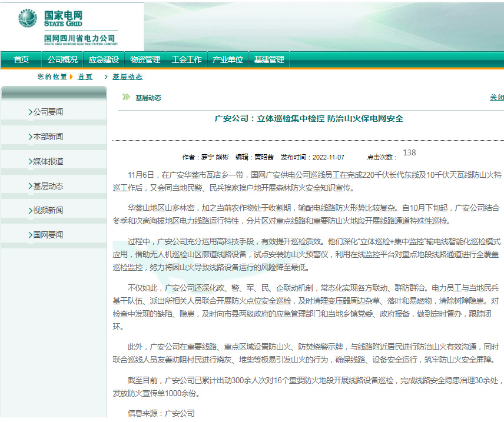Go to the 应急建设 menu section
The width and height of the screenshot is (504, 422).
104,59
